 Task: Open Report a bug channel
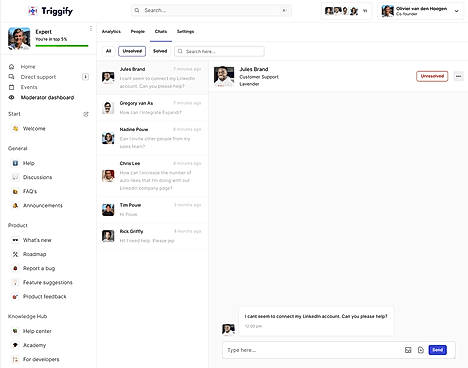click(39, 268)
